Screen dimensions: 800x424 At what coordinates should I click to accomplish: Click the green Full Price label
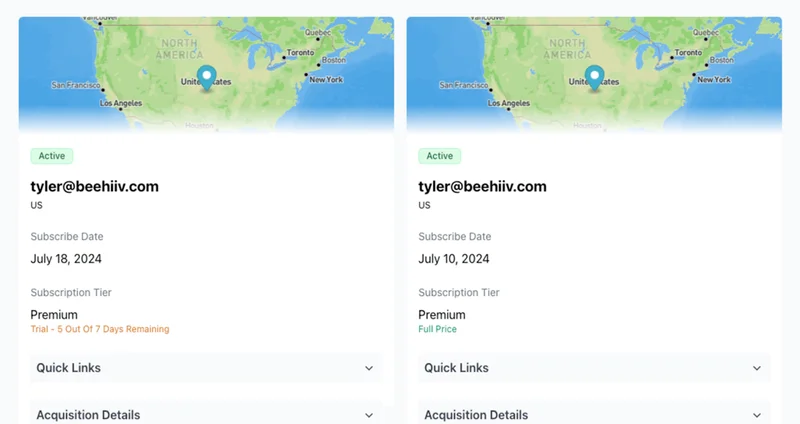click(x=439, y=329)
